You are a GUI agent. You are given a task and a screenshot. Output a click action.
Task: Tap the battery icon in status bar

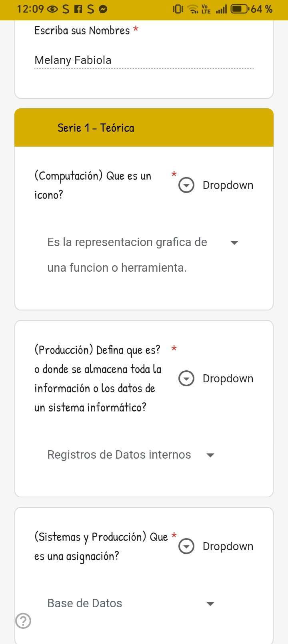[239, 9]
